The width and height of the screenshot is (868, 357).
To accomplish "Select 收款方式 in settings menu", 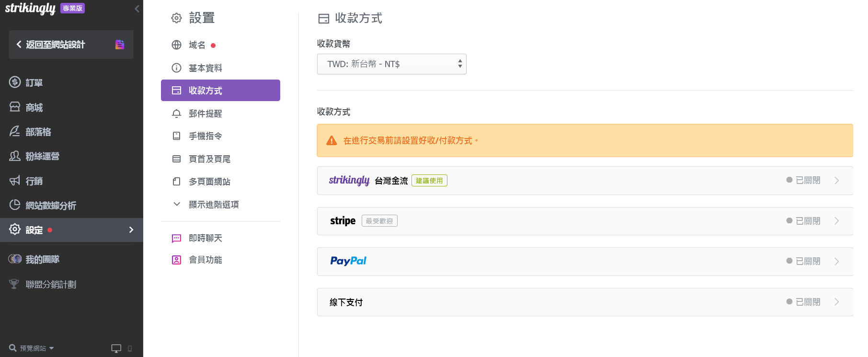I will pos(220,91).
